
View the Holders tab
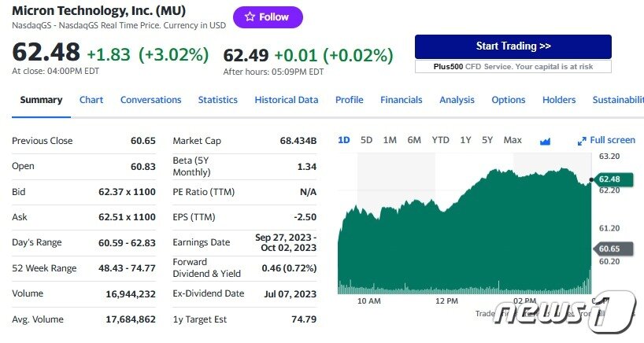[559, 100]
